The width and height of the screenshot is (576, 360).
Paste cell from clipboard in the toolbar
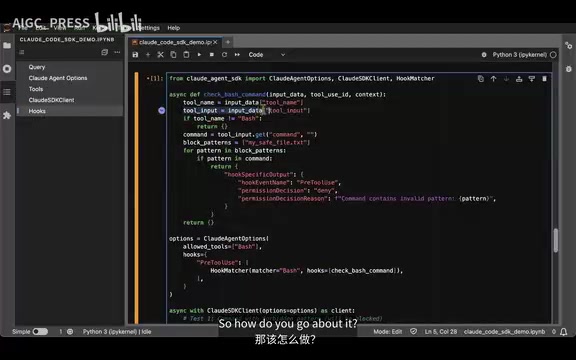[186, 55]
